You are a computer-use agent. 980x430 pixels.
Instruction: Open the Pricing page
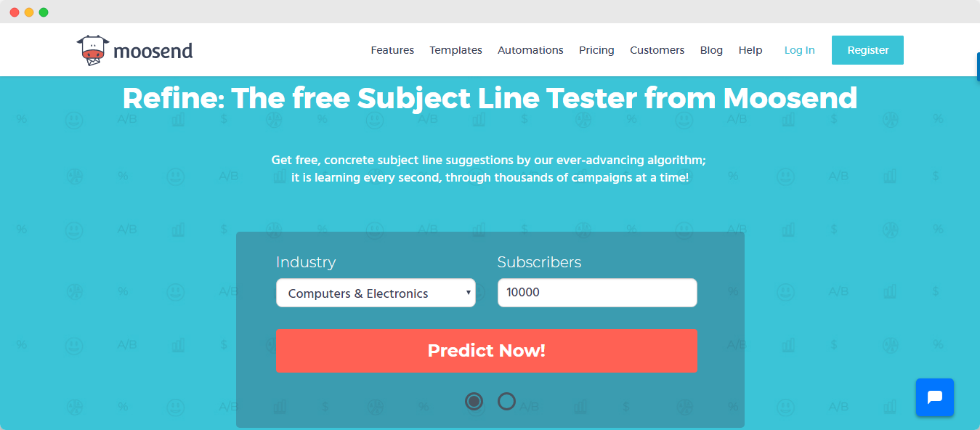596,49
